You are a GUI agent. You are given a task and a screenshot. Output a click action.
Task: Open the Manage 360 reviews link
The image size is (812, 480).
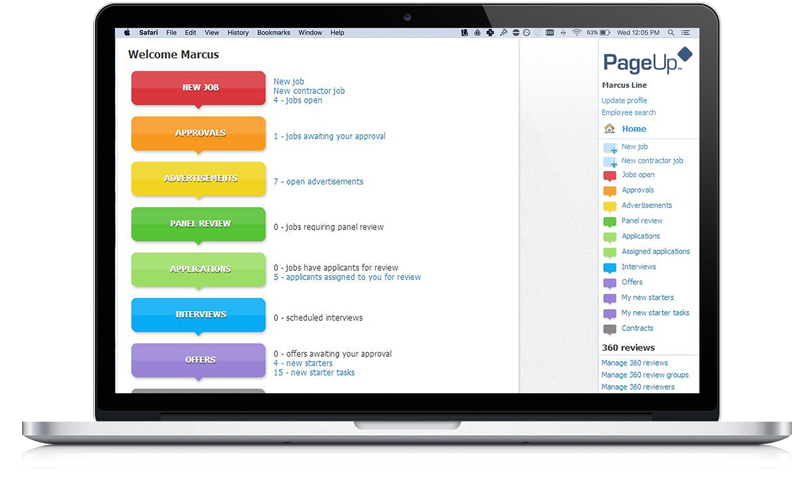tap(634, 363)
